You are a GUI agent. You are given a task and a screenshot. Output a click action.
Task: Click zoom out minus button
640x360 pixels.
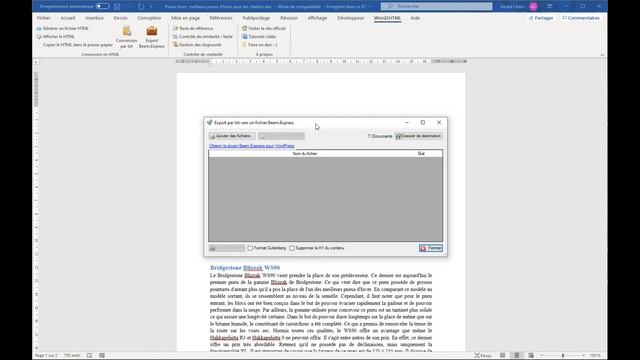point(542,356)
